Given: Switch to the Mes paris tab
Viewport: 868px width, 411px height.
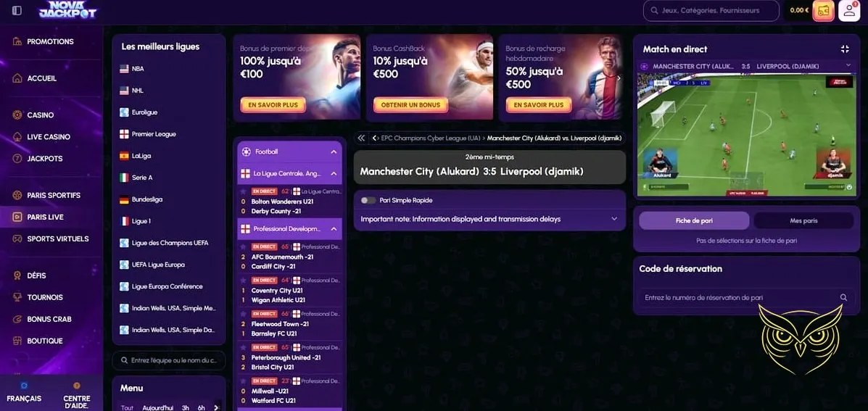Looking at the screenshot, I should 803,220.
